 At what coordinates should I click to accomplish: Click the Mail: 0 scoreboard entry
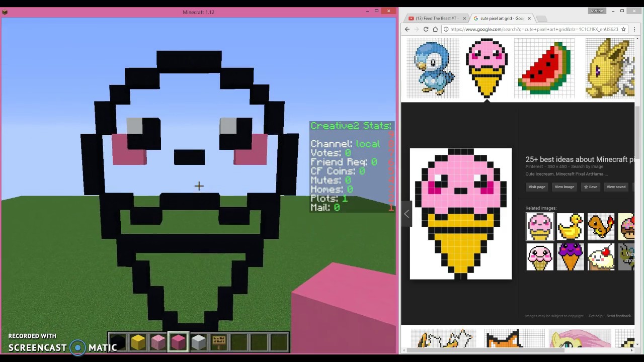point(325,208)
